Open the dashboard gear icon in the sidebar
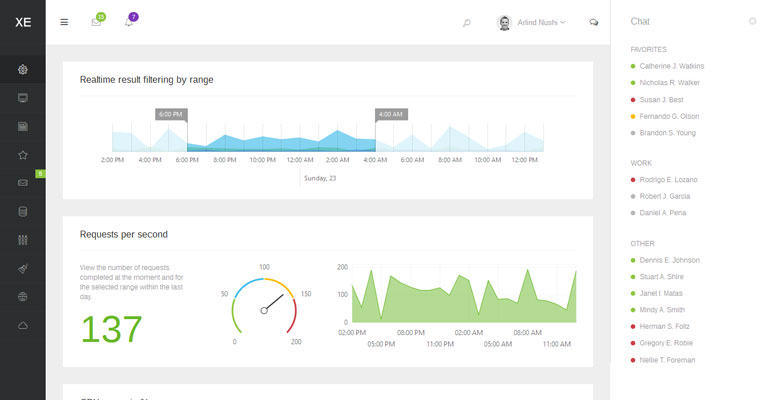 coord(23,69)
